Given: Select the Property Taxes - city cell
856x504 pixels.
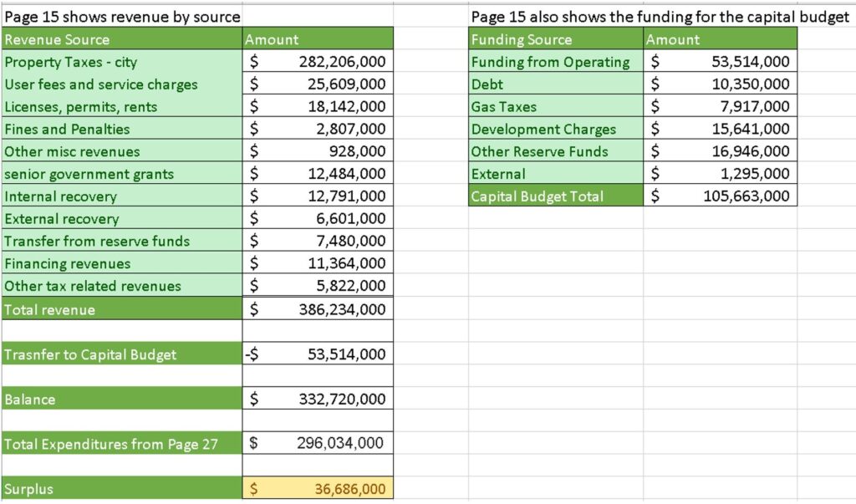Looking at the screenshot, I should 122,62.
